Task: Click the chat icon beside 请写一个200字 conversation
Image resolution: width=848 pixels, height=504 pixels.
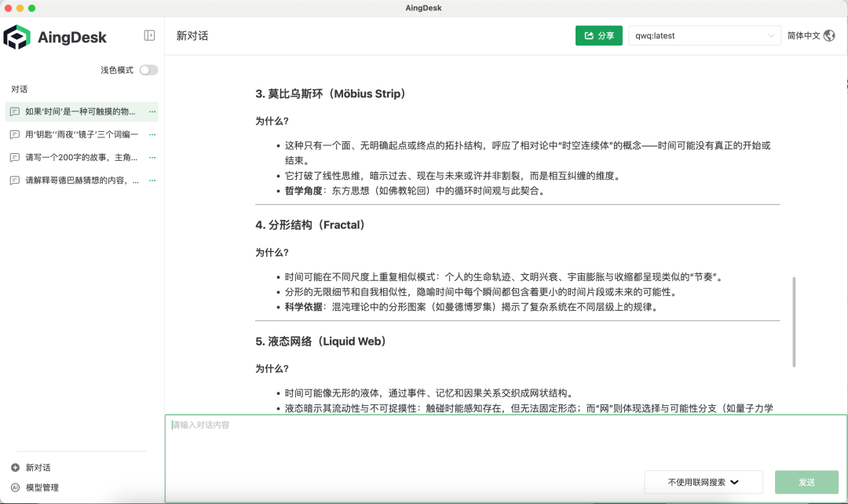Action: 15,157
